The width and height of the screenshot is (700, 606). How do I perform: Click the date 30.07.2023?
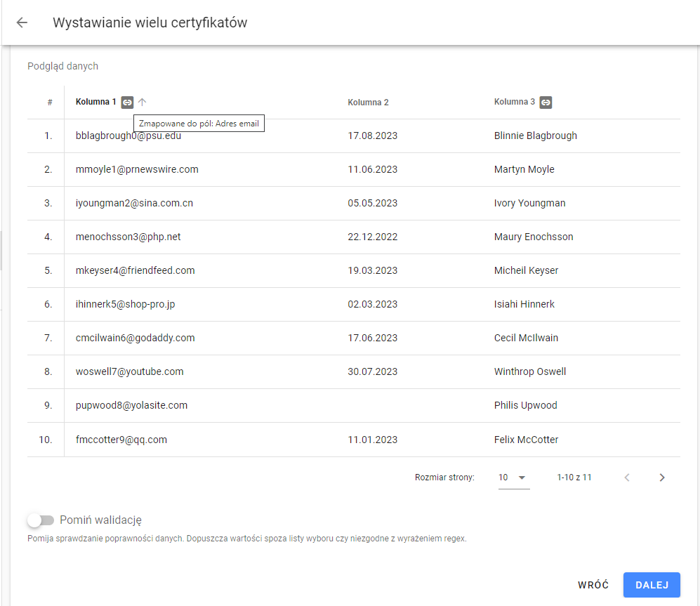[x=372, y=371]
